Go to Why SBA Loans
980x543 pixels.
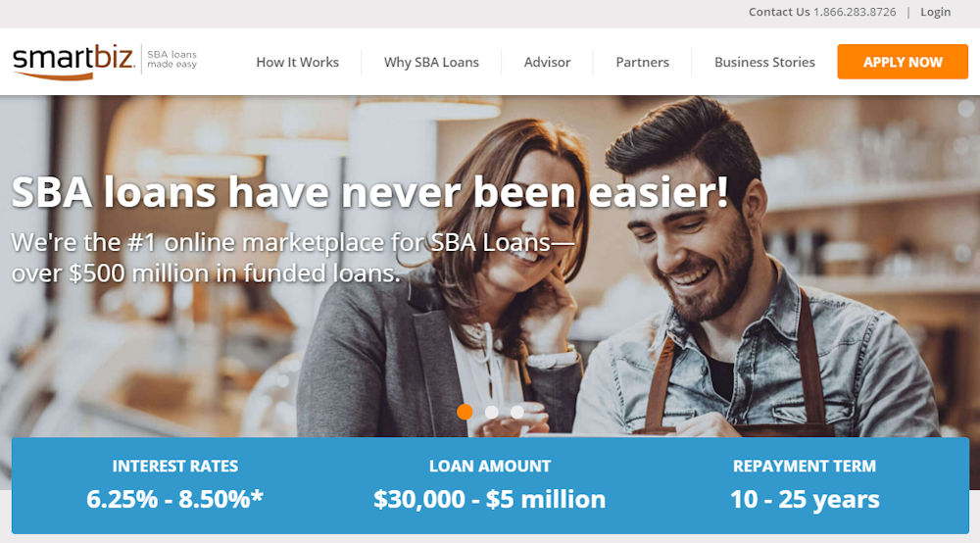click(x=431, y=62)
